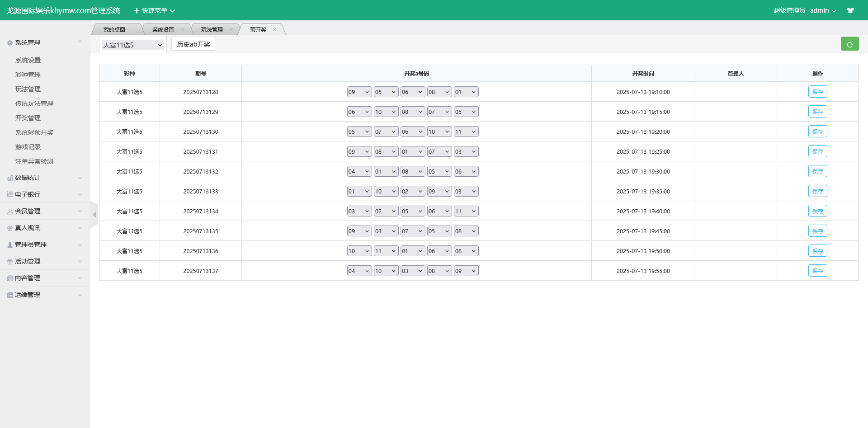Open the 大富11选5 lottery type dropdown

click(x=132, y=45)
